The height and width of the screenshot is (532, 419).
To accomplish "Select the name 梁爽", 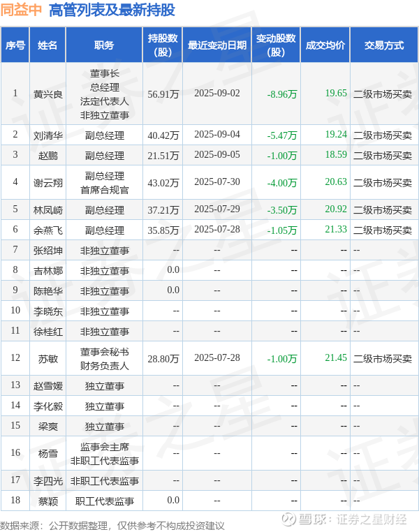I will point(48,426).
